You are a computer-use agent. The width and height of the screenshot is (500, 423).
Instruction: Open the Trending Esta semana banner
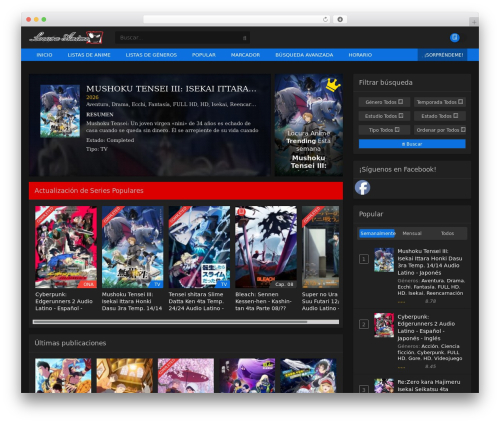coord(309,125)
